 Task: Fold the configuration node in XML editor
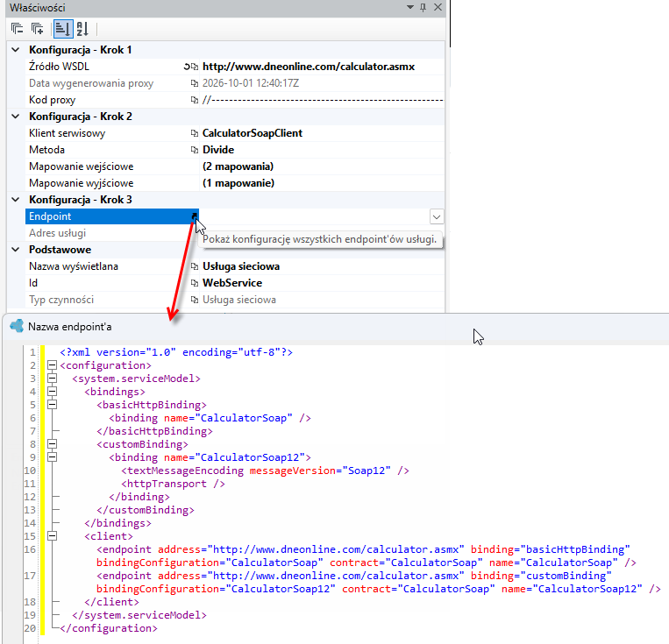pos(52,365)
